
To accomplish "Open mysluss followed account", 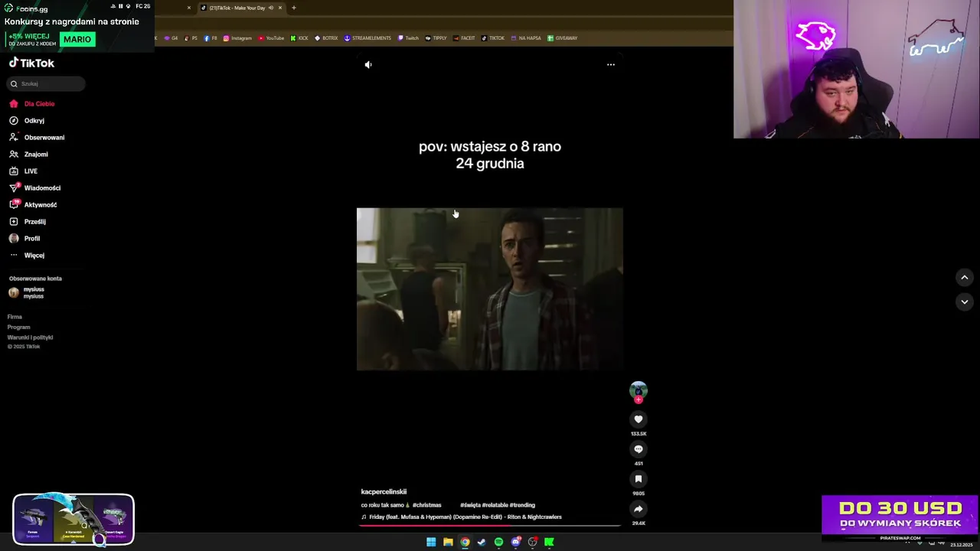I will point(27,292).
